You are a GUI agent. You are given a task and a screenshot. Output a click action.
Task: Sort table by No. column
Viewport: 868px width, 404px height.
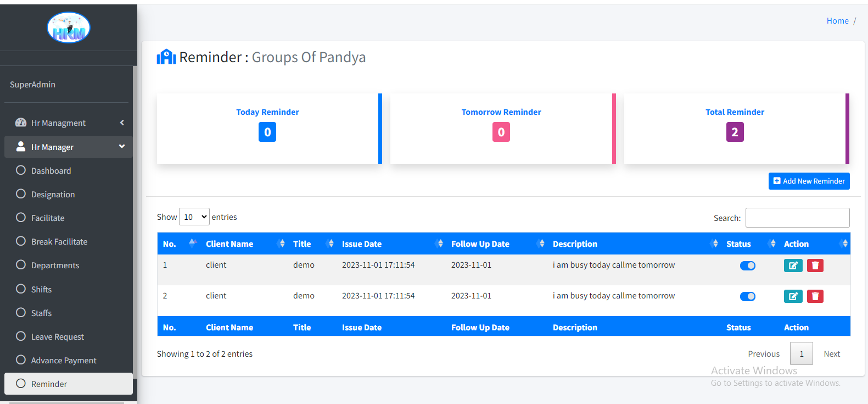point(179,243)
